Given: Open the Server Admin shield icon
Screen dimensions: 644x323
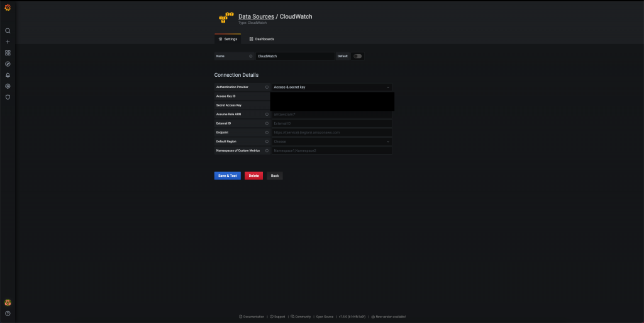Looking at the screenshot, I should 8,98.
